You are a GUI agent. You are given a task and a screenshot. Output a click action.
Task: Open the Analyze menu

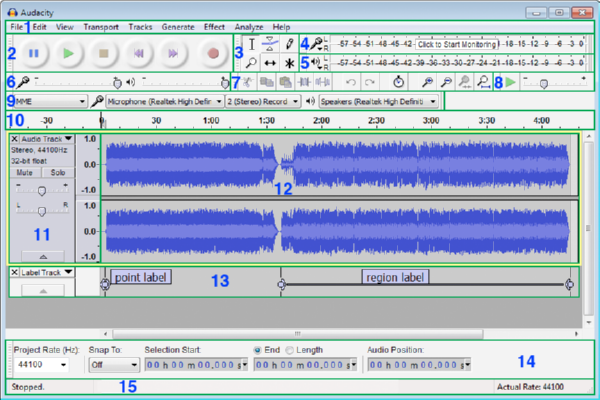(249, 27)
